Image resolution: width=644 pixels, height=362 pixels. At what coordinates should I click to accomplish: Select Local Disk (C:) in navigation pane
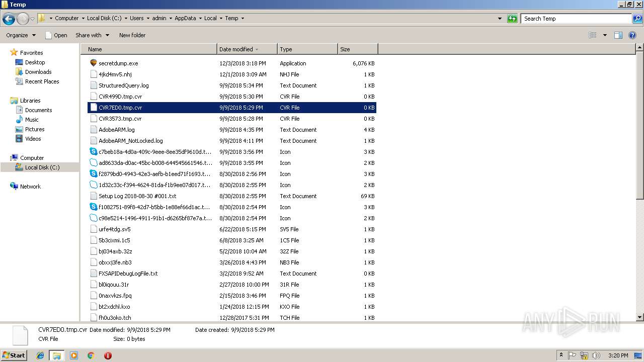pyautogui.click(x=42, y=167)
